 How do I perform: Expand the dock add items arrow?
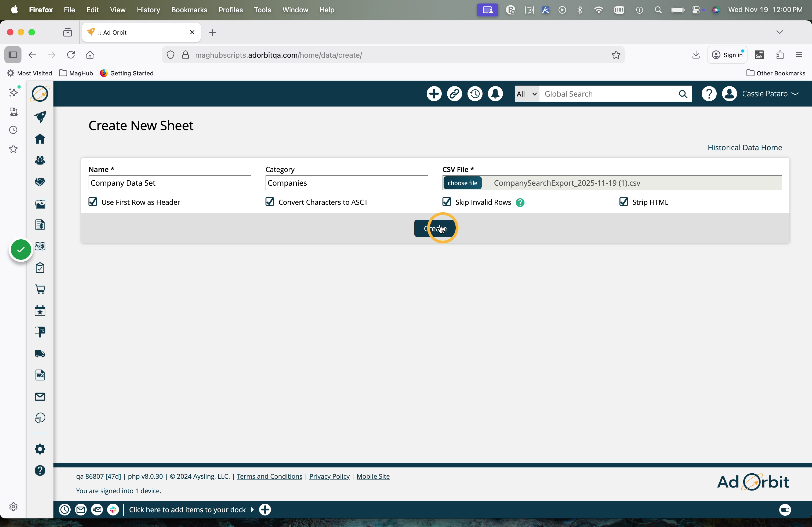(x=252, y=510)
